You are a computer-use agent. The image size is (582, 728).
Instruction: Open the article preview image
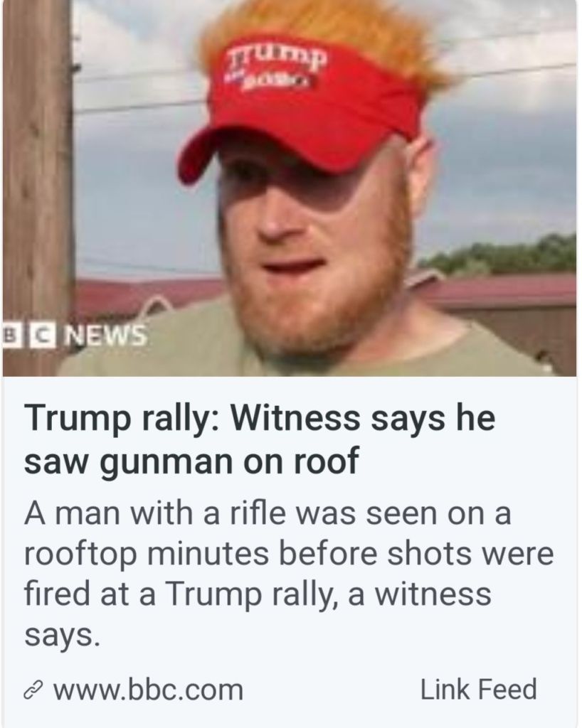tap(290, 188)
